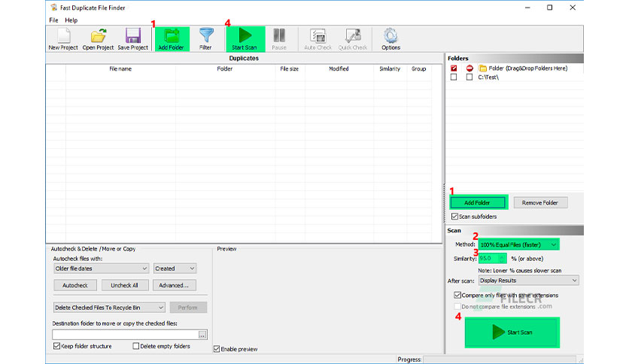
Task: Open the Older file dates dropdown
Action: [101, 268]
